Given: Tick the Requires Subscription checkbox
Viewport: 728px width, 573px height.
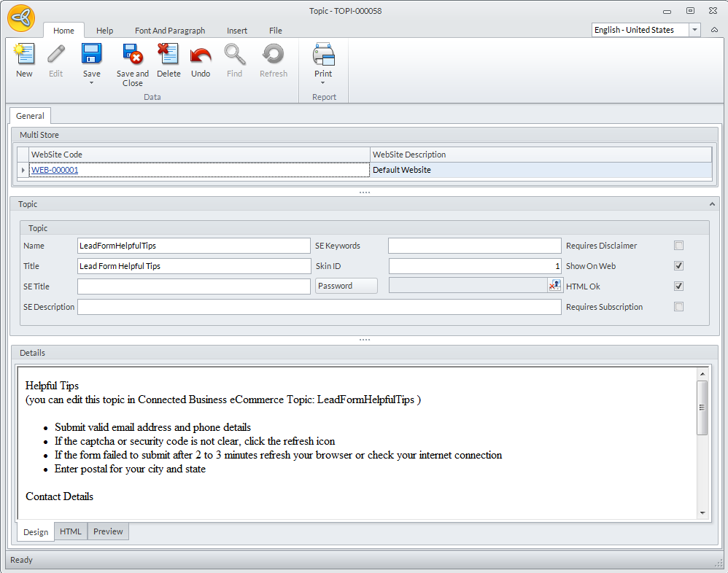Looking at the screenshot, I should click(x=679, y=307).
